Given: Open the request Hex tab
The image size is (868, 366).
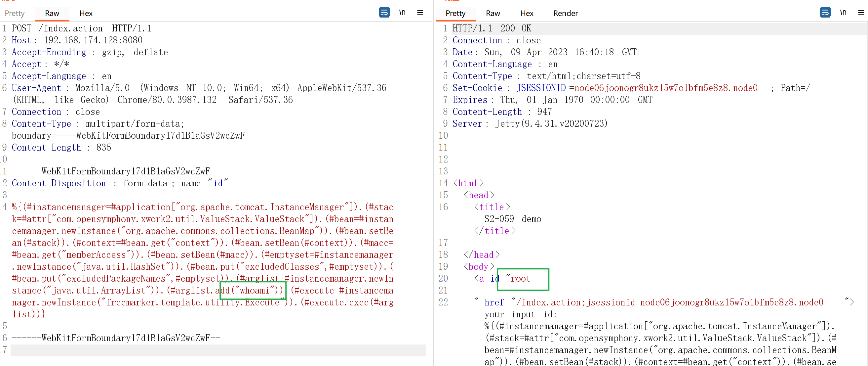Looking at the screenshot, I should (x=86, y=13).
